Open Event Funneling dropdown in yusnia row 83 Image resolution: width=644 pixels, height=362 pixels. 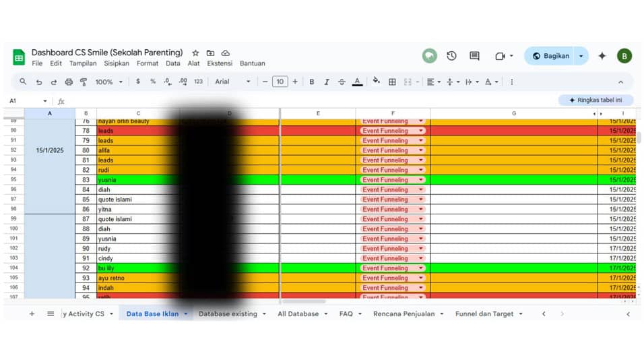click(x=421, y=180)
